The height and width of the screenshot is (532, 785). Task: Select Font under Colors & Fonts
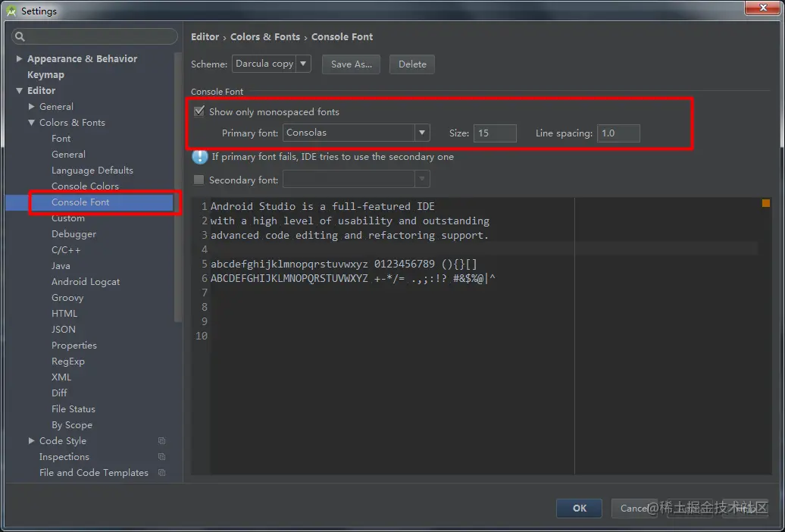pyautogui.click(x=61, y=138)
